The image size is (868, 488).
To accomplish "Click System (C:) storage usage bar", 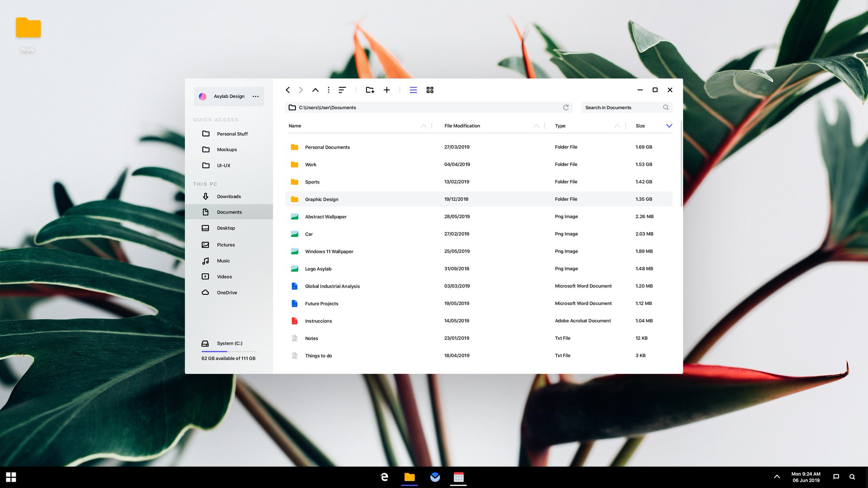I will click(228, 351).
